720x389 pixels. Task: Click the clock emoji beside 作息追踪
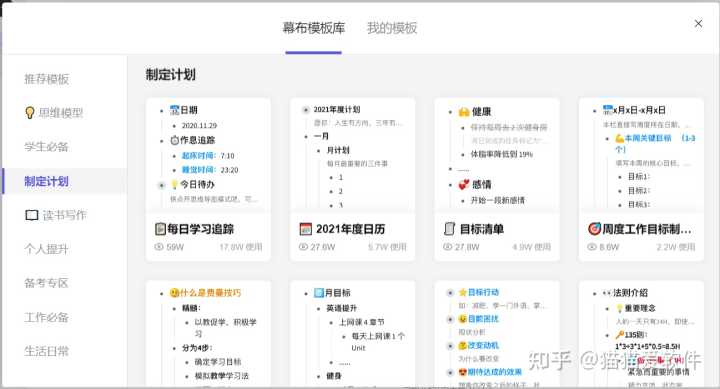click(x=174, y=140)
